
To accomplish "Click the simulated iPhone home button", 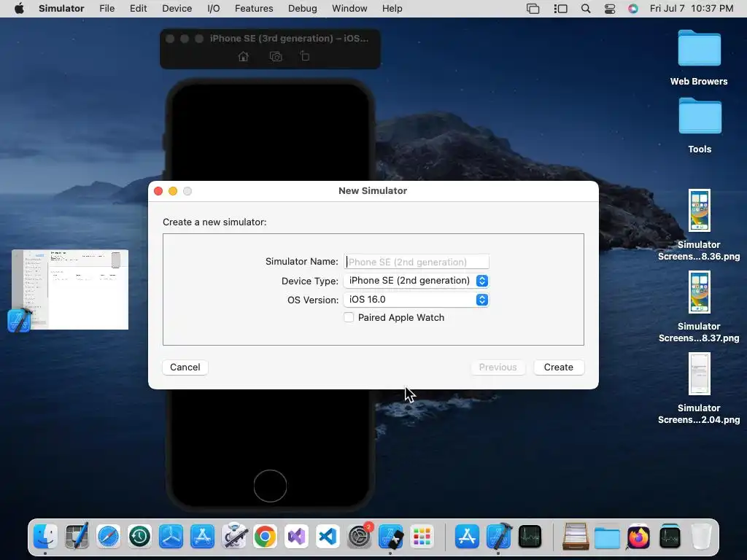I will point(270,486).
